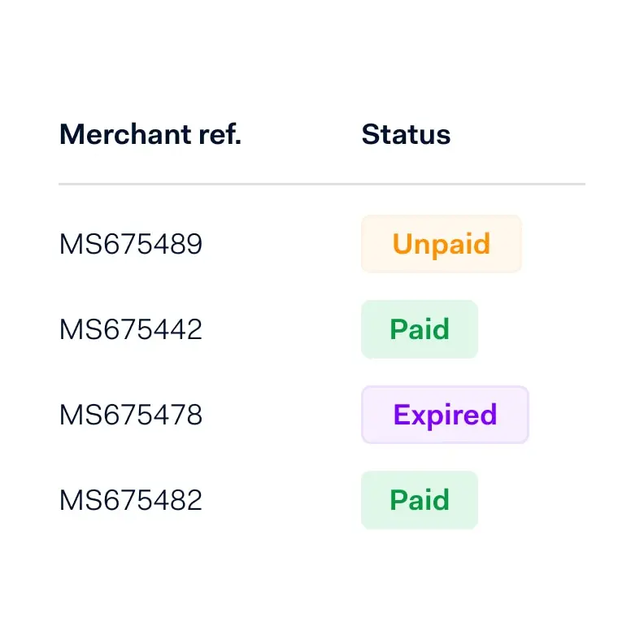
Task: Open merchant reference MS675482
Action: pos(130,500)
